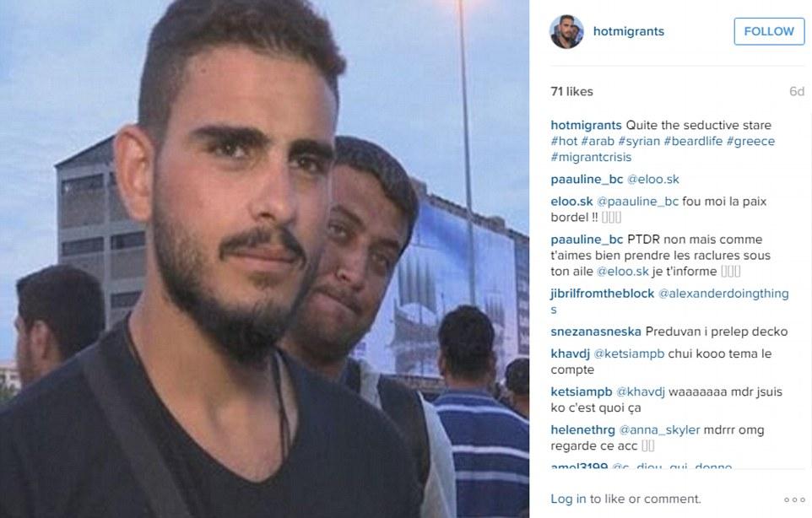Screen dimensions: 812x518
Task: Open the #greece hashtag
Action: tap(750, 141)
